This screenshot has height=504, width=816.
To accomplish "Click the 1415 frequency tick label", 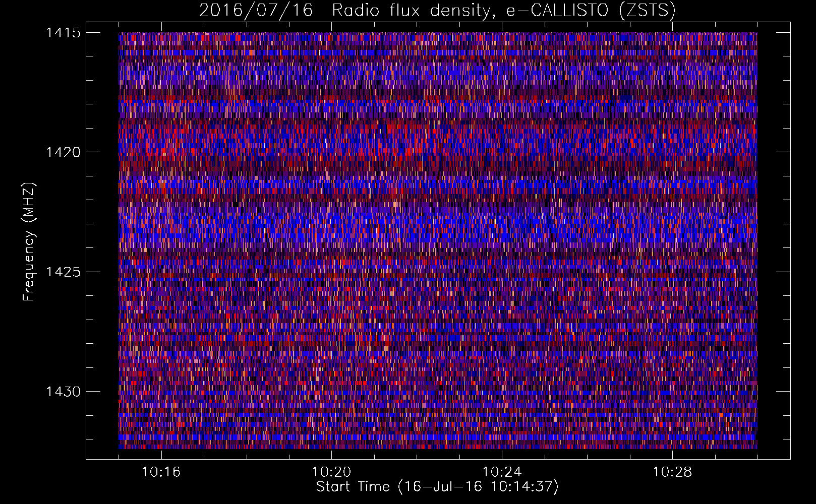I will (x=63, y=33).
